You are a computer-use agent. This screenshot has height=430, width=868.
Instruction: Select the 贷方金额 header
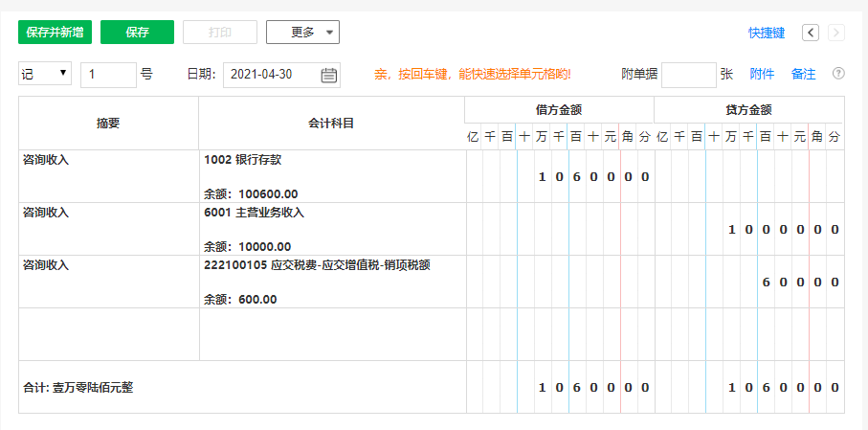749,110
